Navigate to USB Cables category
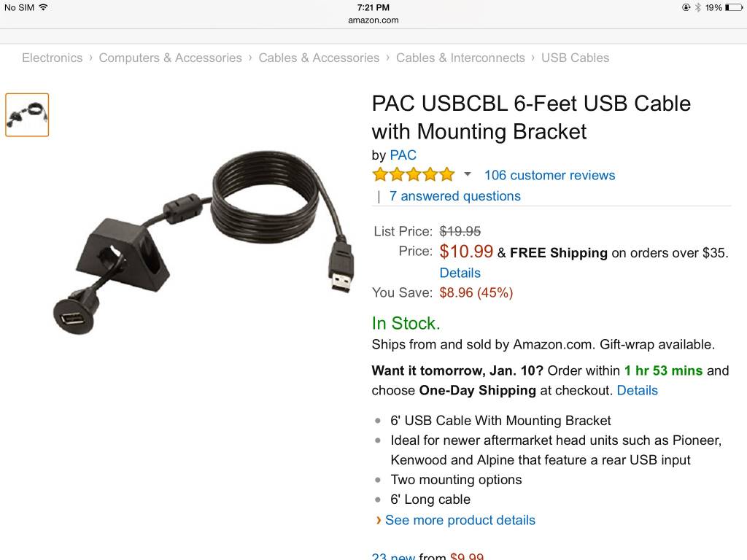The image size is (747, 560). pyautogui.click(x=575, y=58)
